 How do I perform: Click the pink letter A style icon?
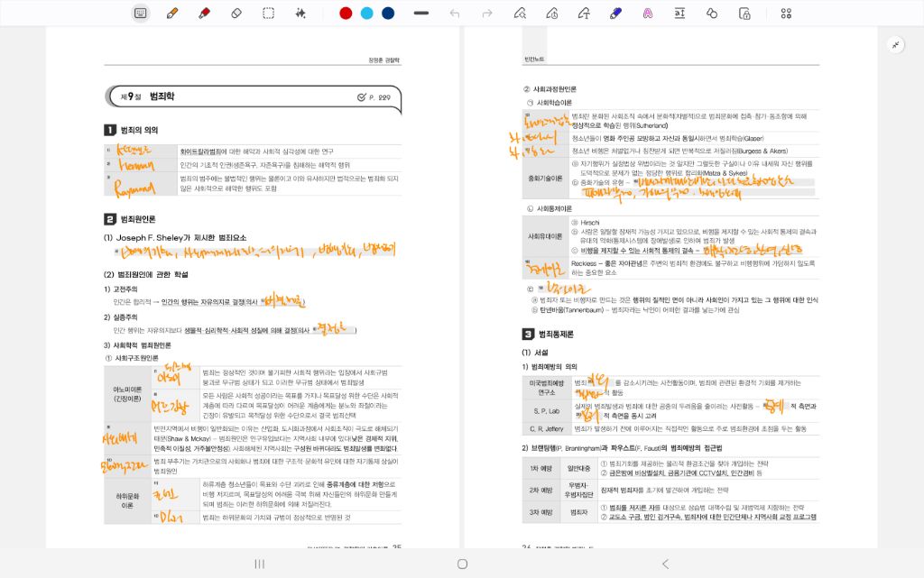(648, 13)
